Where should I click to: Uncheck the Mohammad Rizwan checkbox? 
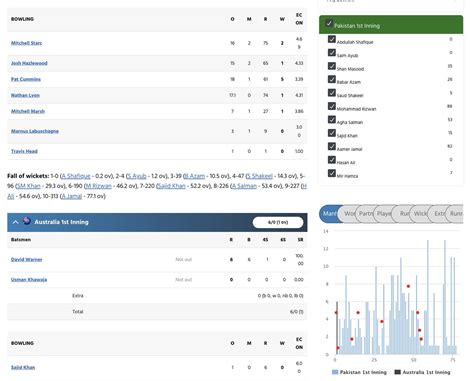331,106
